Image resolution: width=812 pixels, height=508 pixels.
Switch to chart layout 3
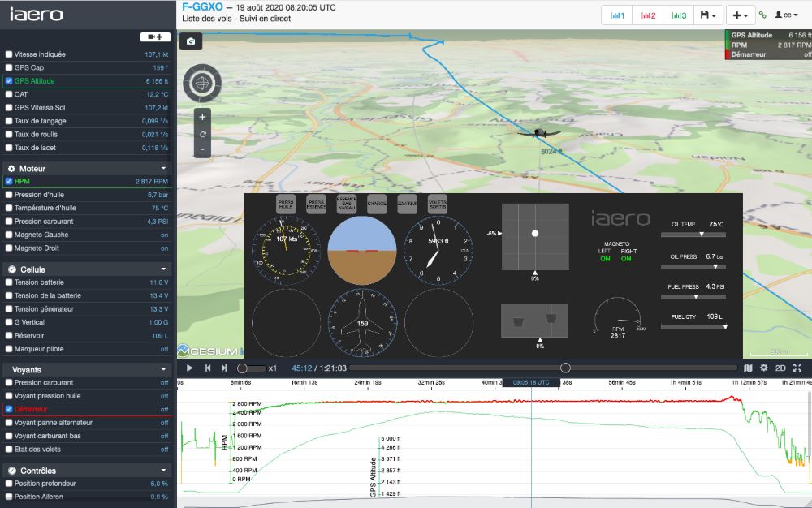pyautogui.click(x=679, y=15)
